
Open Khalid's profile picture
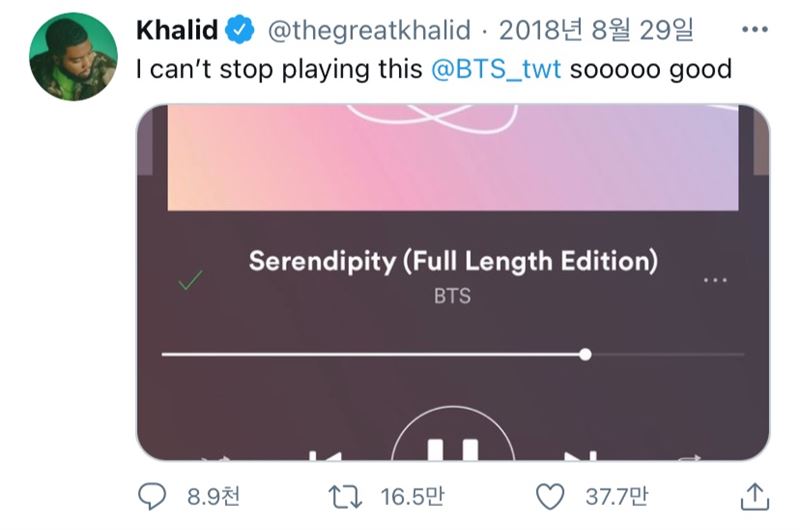tap(75, 57)
